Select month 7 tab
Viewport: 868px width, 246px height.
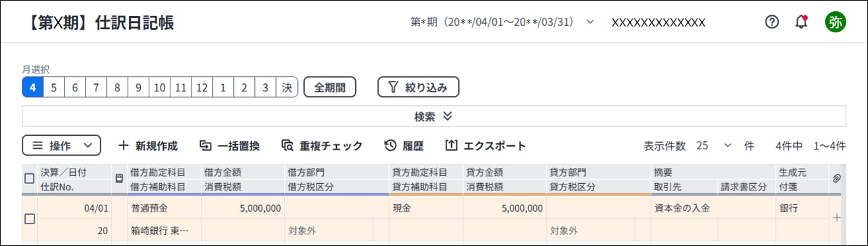click(x=96, y=87)
